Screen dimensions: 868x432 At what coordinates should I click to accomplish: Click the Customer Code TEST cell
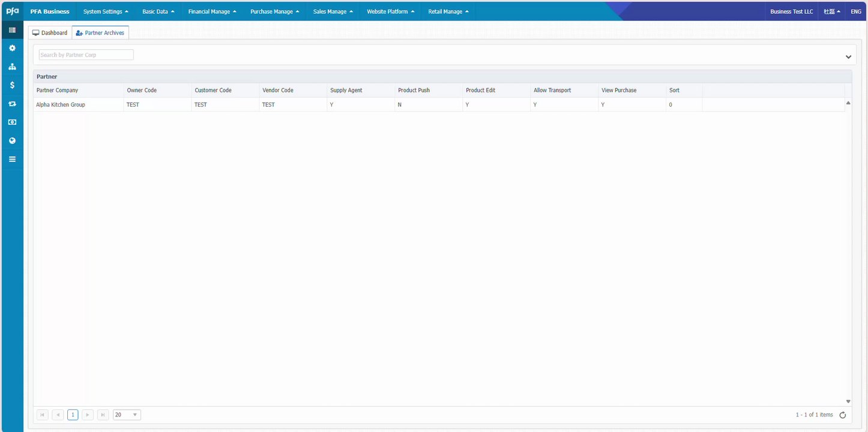226,104
